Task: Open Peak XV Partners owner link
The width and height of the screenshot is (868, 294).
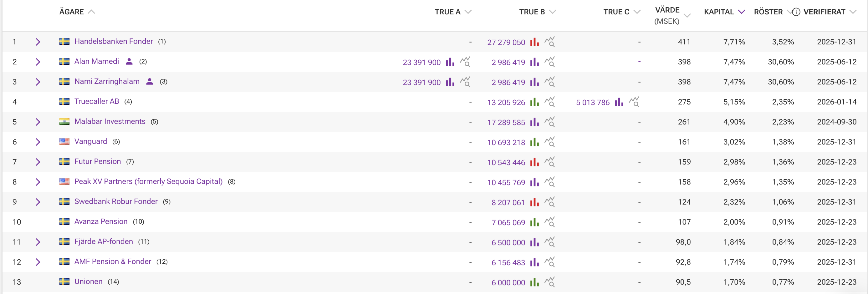Action: coord(148,181)
